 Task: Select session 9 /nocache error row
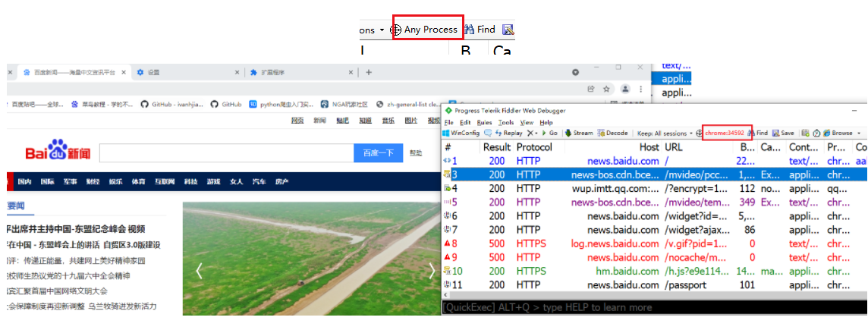(654, 257)
